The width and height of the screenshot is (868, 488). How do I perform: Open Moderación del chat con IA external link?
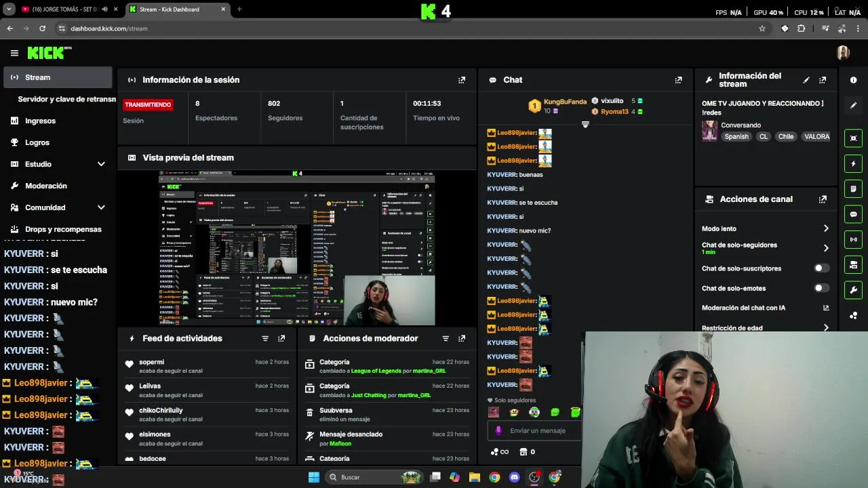826,308
